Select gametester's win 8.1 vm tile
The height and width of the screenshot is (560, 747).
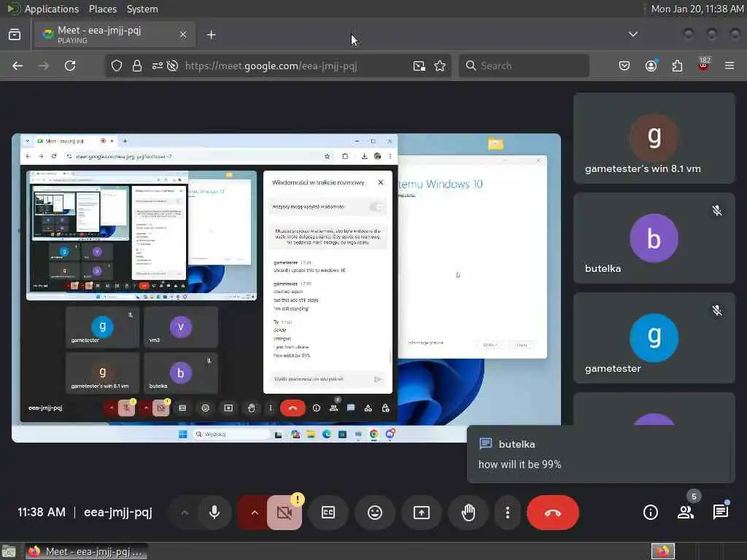(x=654, y=138)
